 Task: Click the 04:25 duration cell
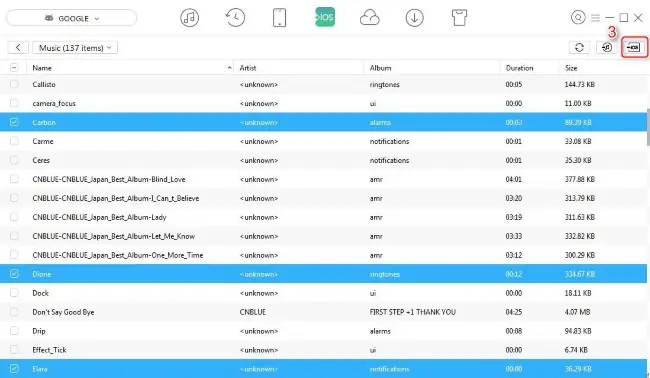(x=514, y=312)
